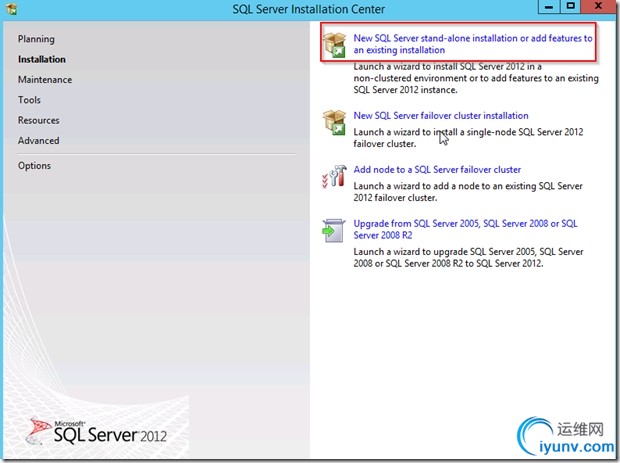Open the Advanced section
This screenshot has height=463, width=620.
[x=39, y=140]
